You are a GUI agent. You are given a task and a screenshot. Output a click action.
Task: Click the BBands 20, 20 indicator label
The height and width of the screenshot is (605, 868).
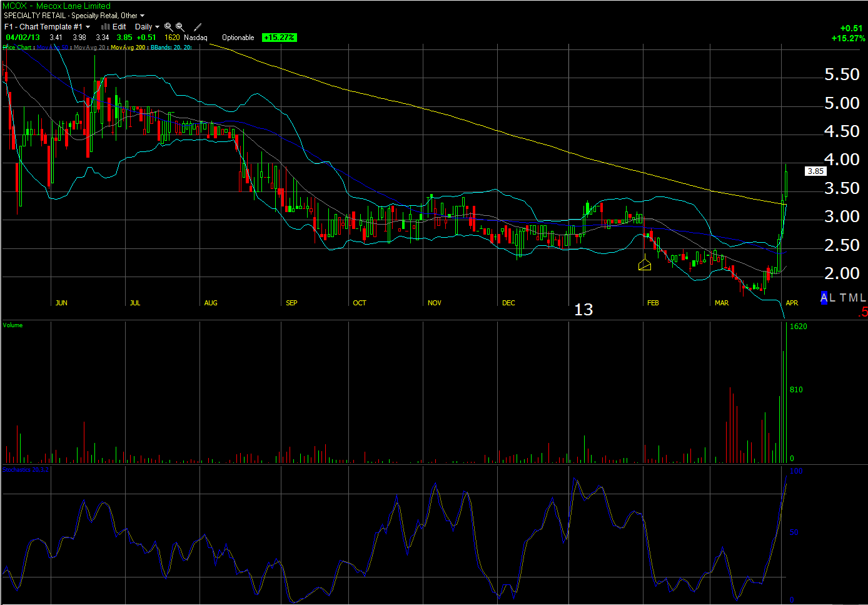pyautogui.click(x=171, y=48)
